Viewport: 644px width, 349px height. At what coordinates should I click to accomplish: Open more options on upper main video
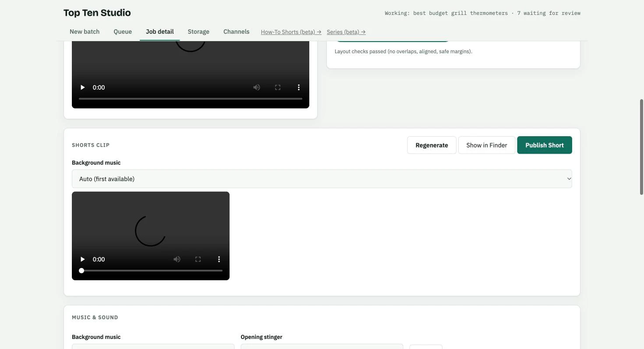coord(299,88)
